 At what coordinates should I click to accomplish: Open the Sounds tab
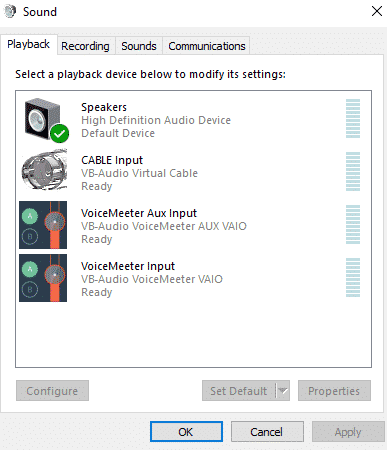pyautogui.click(x=139, y=46)
